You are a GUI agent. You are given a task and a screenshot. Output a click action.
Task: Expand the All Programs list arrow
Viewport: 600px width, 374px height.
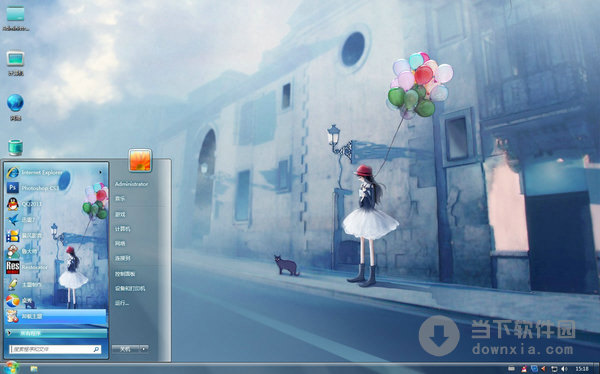coord(9,333)
